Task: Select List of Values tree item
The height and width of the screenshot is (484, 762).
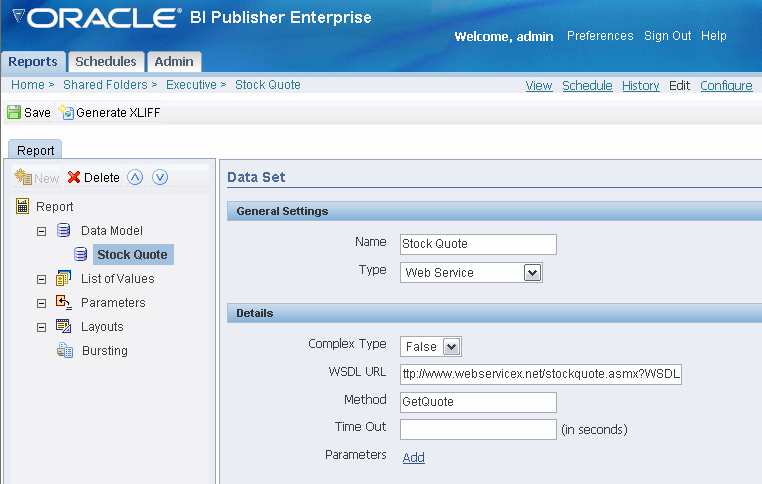Action: click(x=118, y=278)
